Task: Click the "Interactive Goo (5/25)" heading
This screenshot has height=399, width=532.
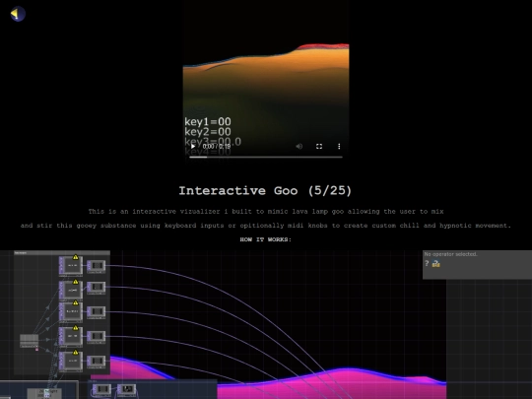Action: coord(265,190)
